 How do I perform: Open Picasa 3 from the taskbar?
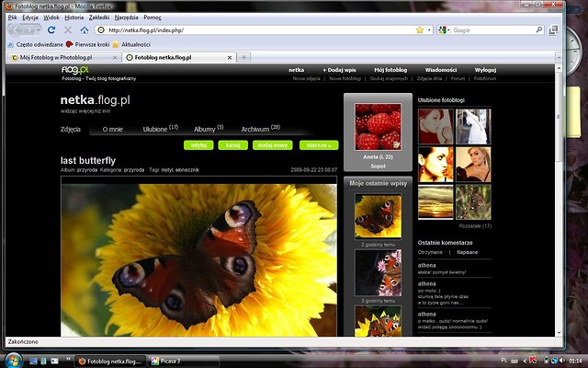(x=183, y=362)
